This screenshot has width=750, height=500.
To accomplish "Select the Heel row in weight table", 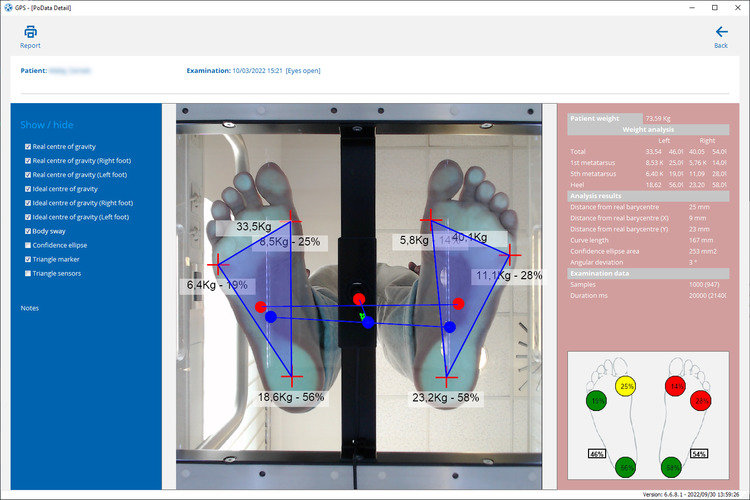I will [648, 185].
